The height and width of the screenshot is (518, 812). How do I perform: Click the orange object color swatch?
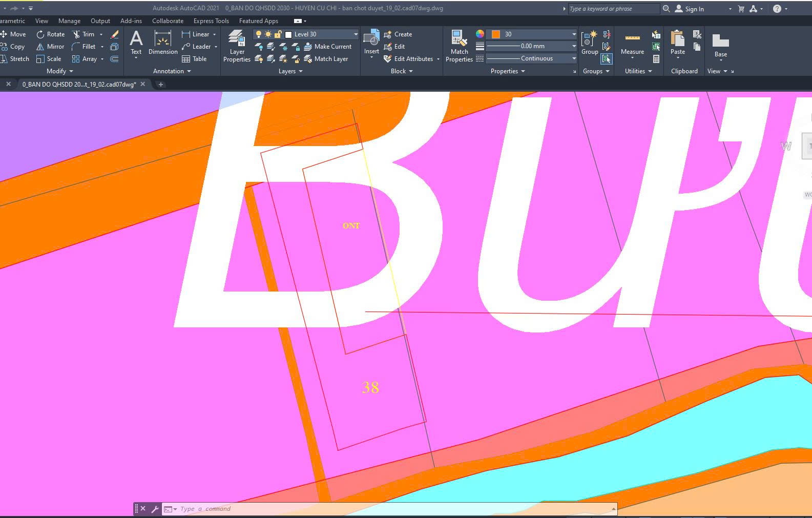pos(496,34)
